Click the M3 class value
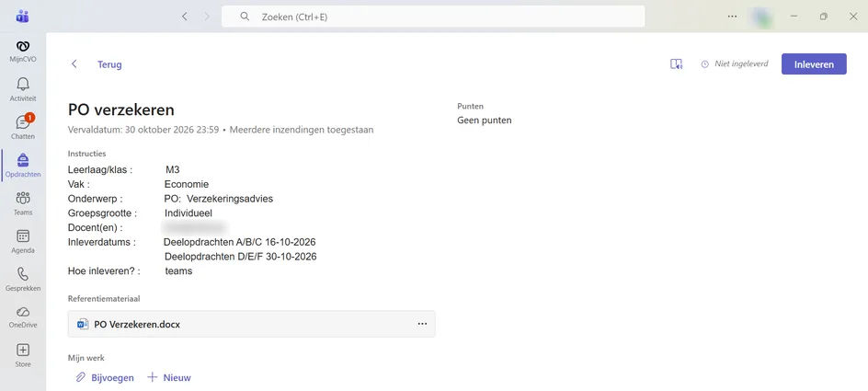 pyautogui.click(x=173, y=170)
